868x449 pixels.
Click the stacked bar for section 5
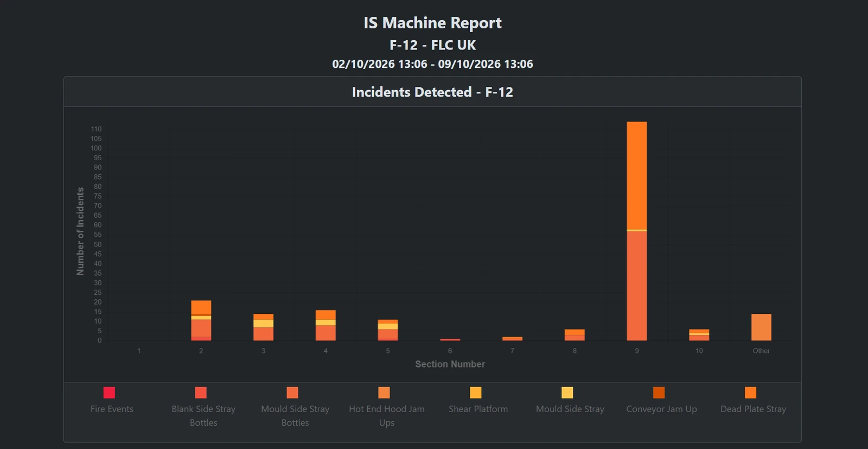[x=388, y=330]
